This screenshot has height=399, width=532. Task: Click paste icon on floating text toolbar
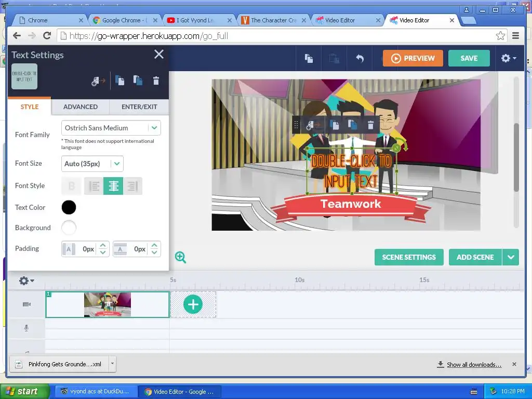click(353, 125)
